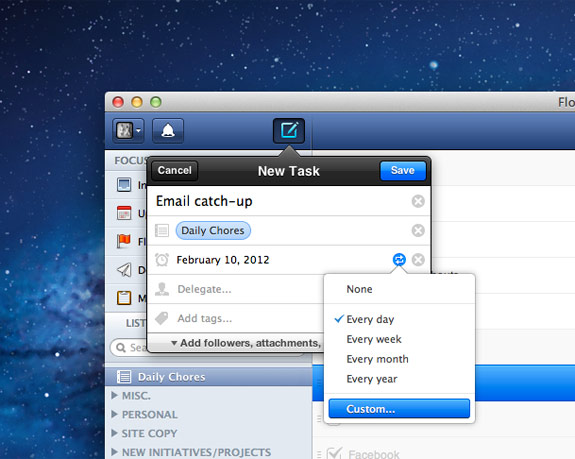Click the Add tags... field
This screenshot has height=459, width=575.
point(205,319)
